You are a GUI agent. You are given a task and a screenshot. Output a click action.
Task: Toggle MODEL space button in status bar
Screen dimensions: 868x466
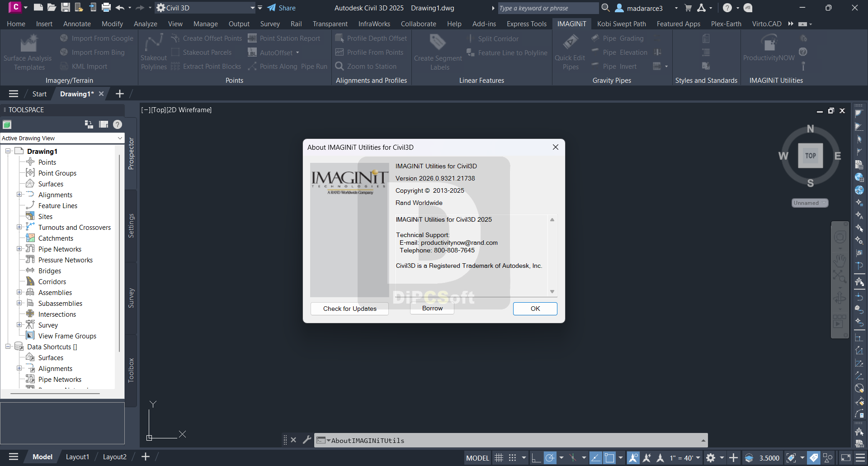tap(477, 458)
